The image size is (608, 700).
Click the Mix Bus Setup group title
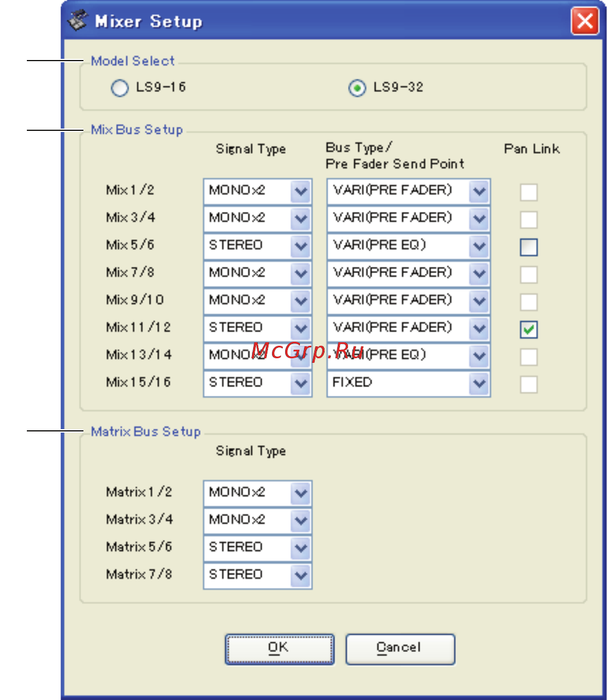click(x=137, y=130)
